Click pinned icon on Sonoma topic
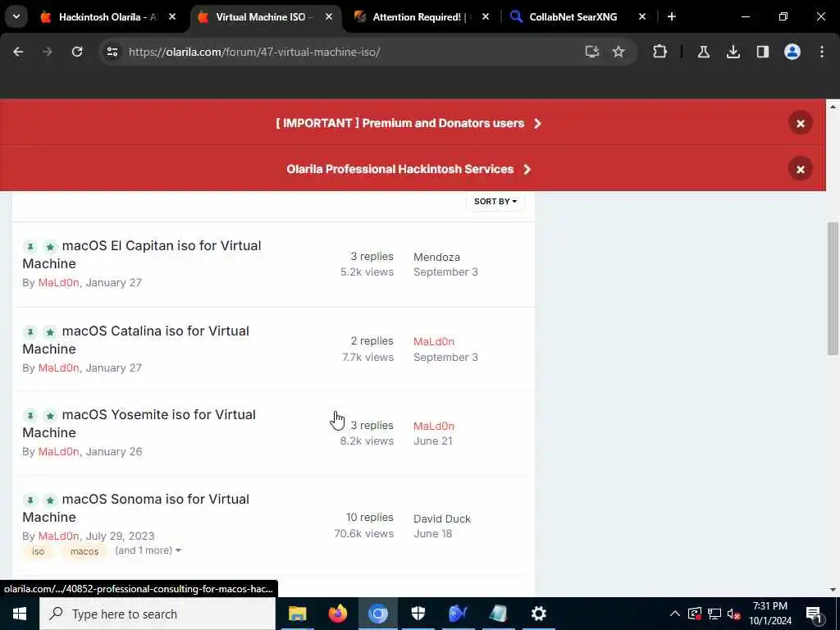This screenshot has height=630, width=840. point(30,500)
